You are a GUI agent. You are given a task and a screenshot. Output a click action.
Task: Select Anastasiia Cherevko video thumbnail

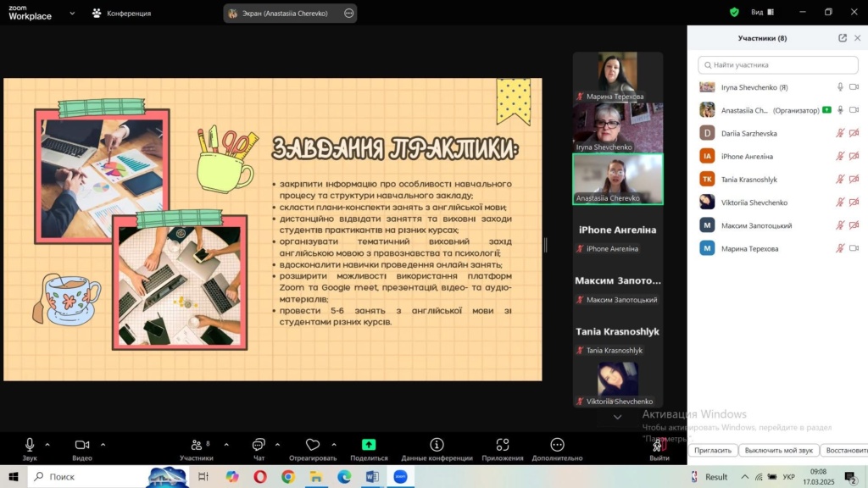click(618, 179)
